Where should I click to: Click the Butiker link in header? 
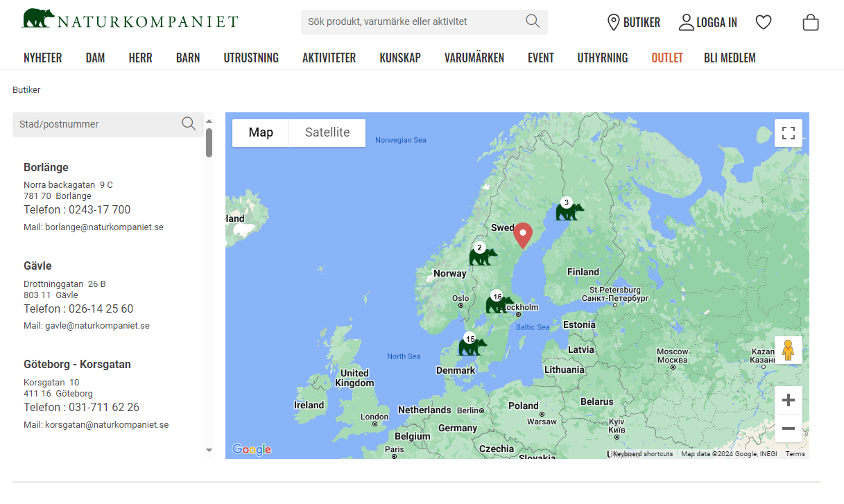coord(641,22)
